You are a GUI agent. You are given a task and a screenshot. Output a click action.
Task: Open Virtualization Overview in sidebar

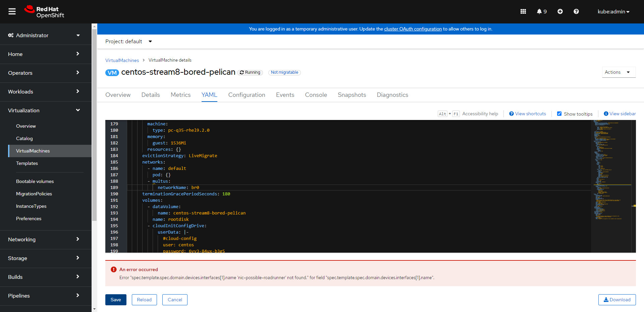tap(26, 126)
